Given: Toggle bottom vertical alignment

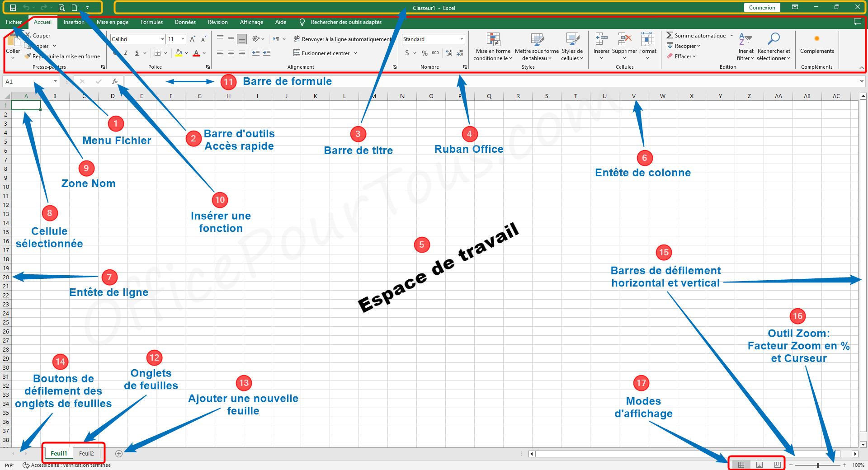Looking at the screenshot, I should coord(242,39).
